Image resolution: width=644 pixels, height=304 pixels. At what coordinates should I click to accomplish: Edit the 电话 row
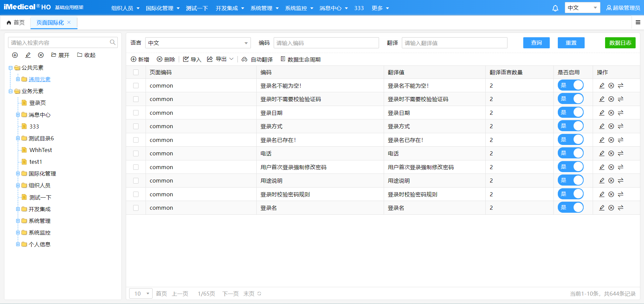click(602, 153)
